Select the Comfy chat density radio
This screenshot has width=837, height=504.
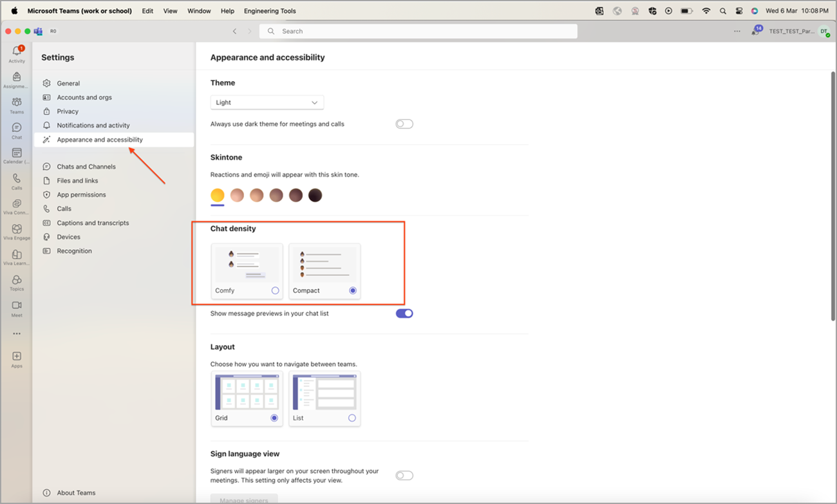tap(276, 291)
